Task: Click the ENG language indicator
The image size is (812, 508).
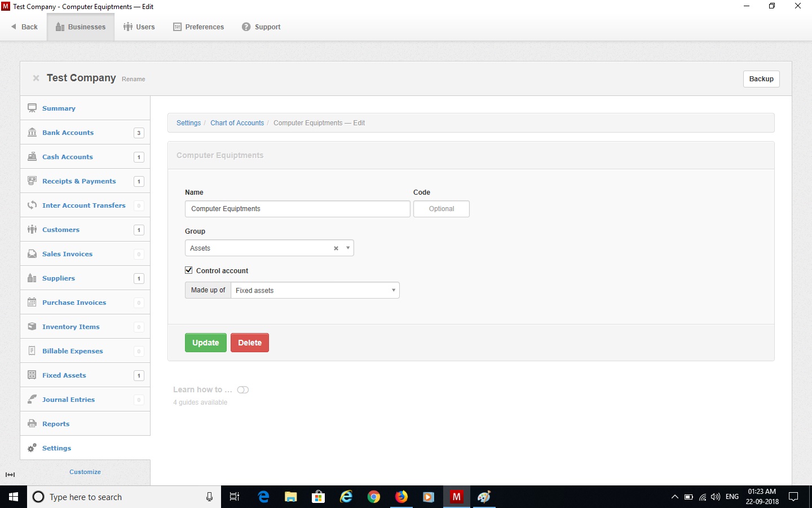Action: [x=732, y=497]
